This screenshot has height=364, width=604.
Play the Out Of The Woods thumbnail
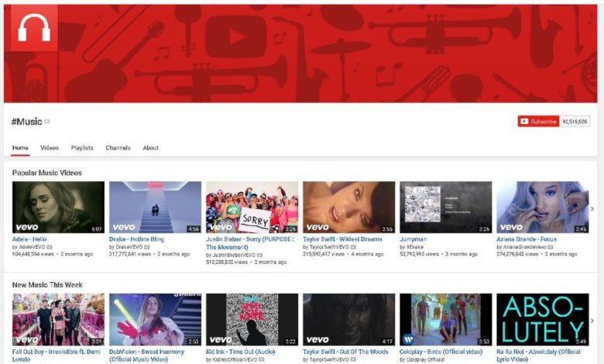click(x=349, y=319)
